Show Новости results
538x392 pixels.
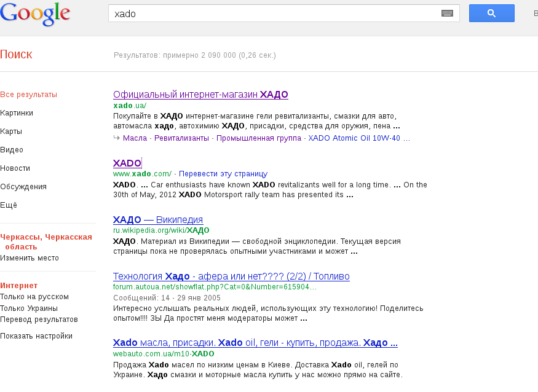[15, 168]
